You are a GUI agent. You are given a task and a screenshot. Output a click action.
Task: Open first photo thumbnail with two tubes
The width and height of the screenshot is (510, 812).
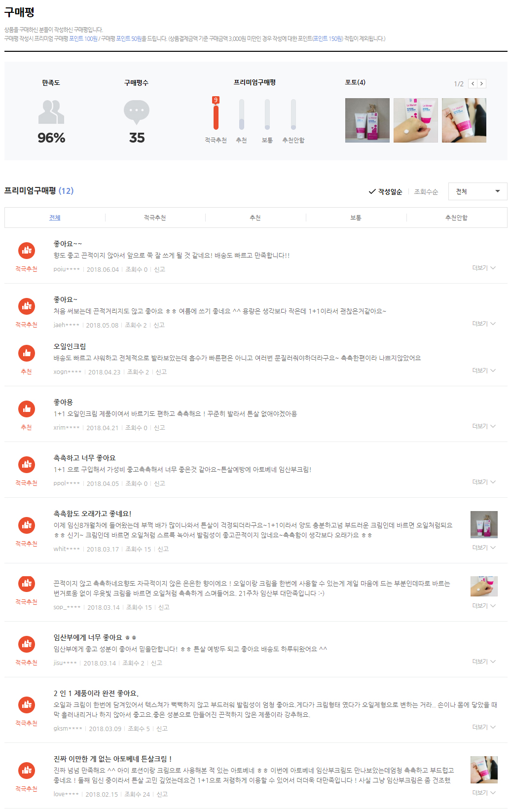367,120
